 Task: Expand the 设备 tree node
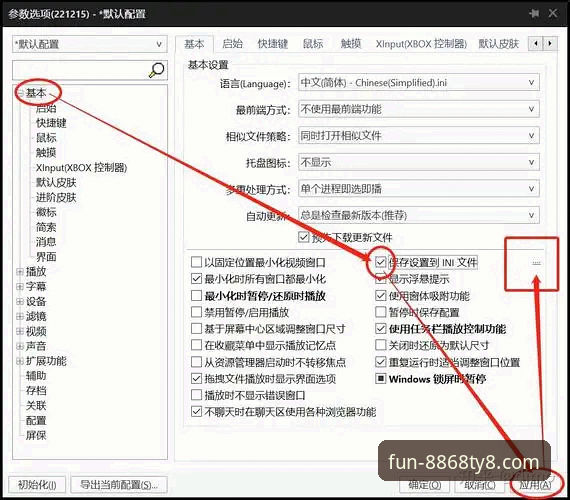(x=20, y=301)
